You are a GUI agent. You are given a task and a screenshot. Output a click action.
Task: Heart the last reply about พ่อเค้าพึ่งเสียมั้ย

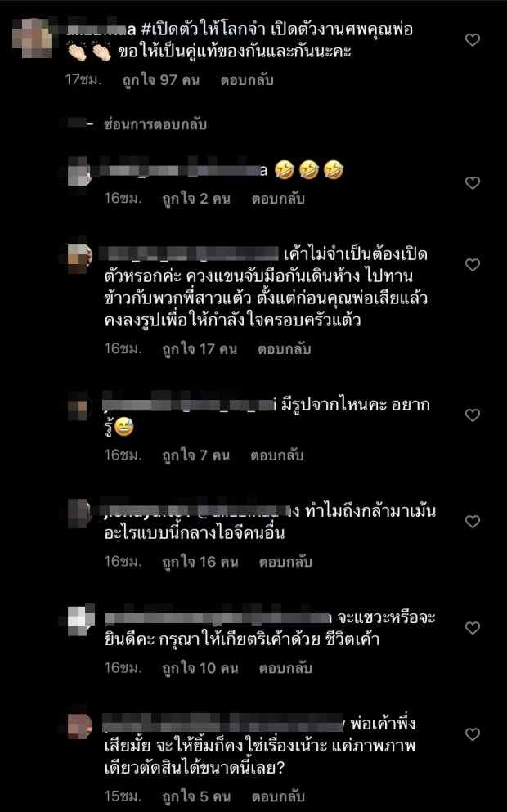[473, 734]
